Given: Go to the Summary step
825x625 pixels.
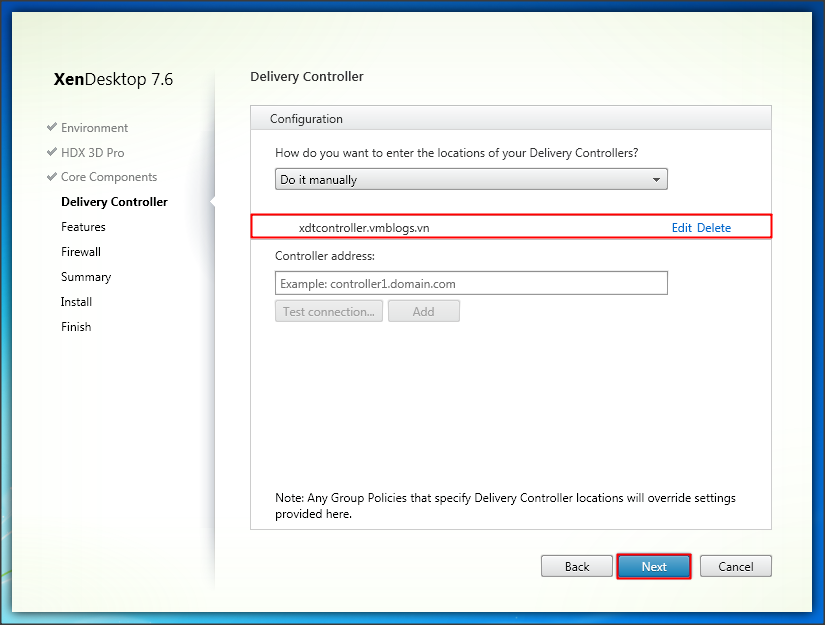Looking at the screenshot, I should point(86,277).
